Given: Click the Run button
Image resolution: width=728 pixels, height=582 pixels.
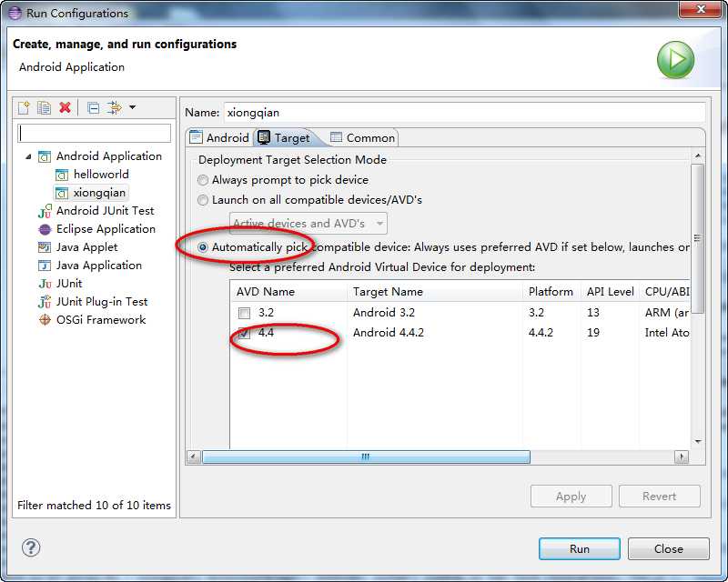Looking at the screenshot, I should click(580, 548).
